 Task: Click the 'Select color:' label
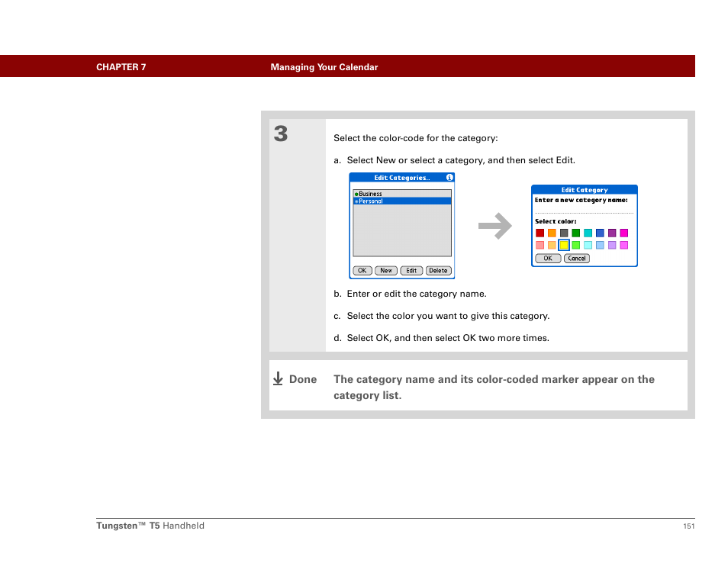[x=556, y=221]
